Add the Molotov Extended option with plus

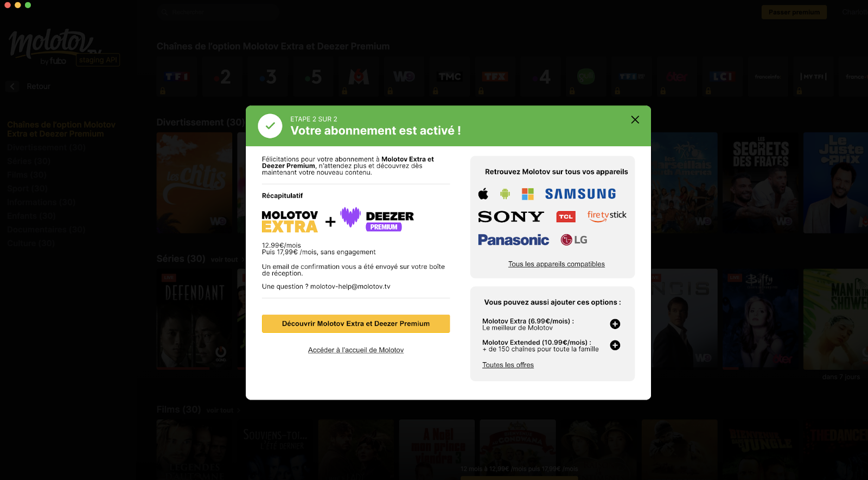pos(615,345)
